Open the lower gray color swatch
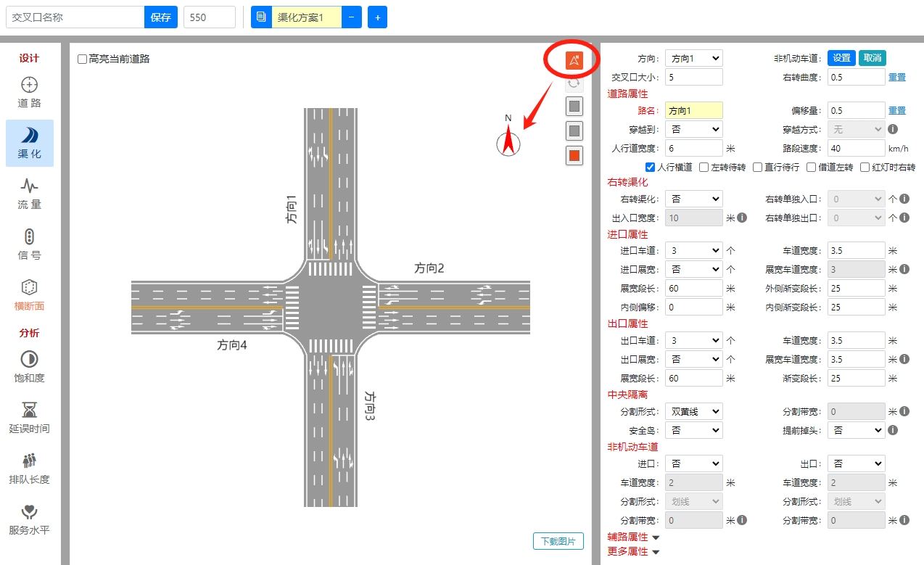 point(574,131)
